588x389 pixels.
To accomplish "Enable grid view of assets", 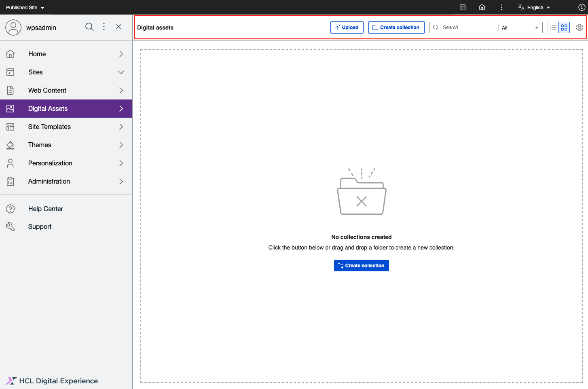I will (x=564, y=27).
